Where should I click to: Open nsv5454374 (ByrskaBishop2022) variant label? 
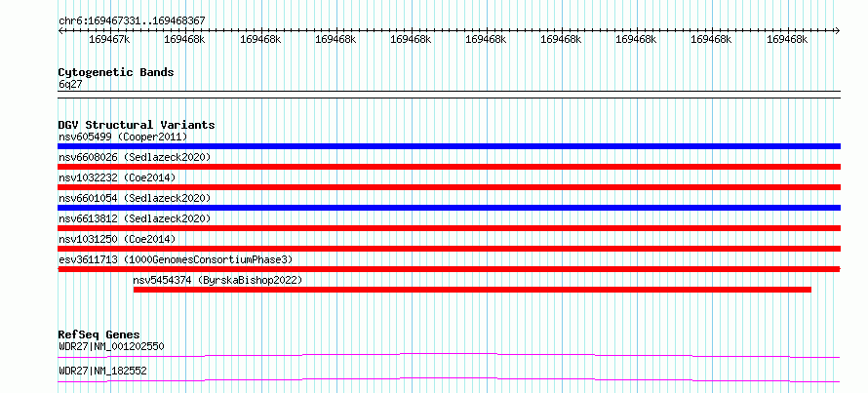pyautogui.click(x=218, y=280)
